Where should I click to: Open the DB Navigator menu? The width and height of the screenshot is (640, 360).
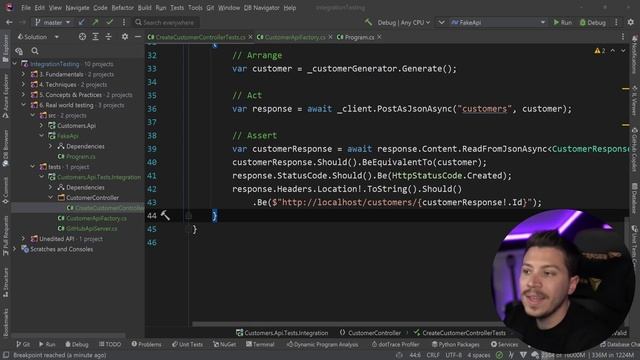click(262, 8)
